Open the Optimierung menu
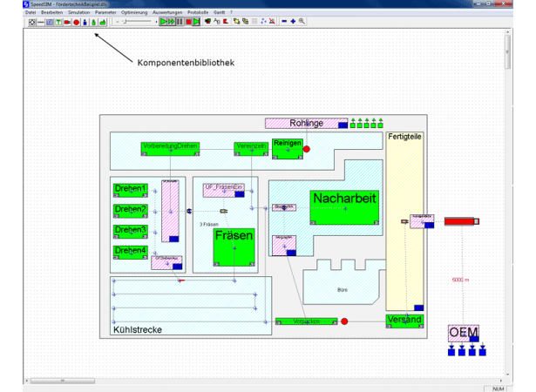Screen dimensions: 536x392 134,12
